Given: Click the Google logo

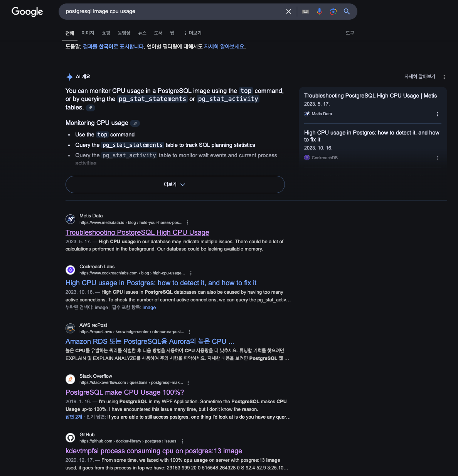Looking at the screenshot, I should pyautogui.click(x=27, y=12).
